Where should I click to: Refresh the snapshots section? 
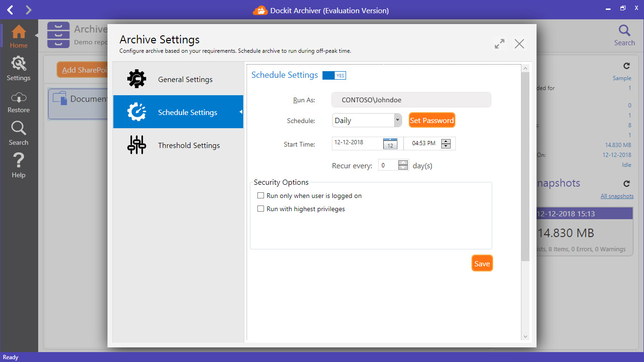(627, 183)
